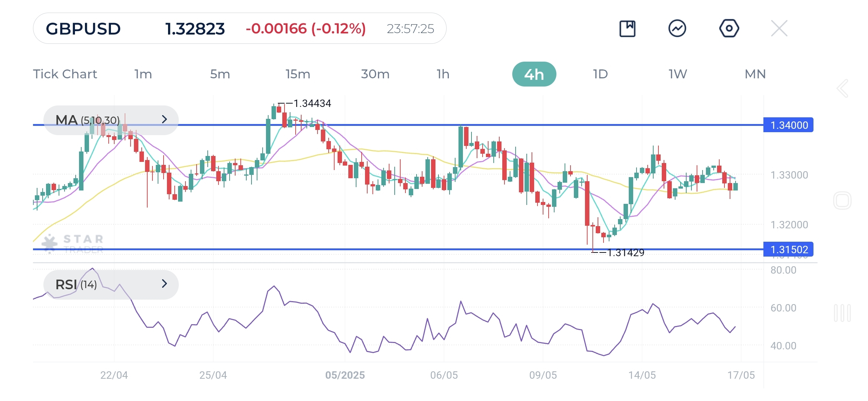The image size is (868, 401).
Task: Expand the MA (5,10,30) indicator settings
Action: (164, 120)
